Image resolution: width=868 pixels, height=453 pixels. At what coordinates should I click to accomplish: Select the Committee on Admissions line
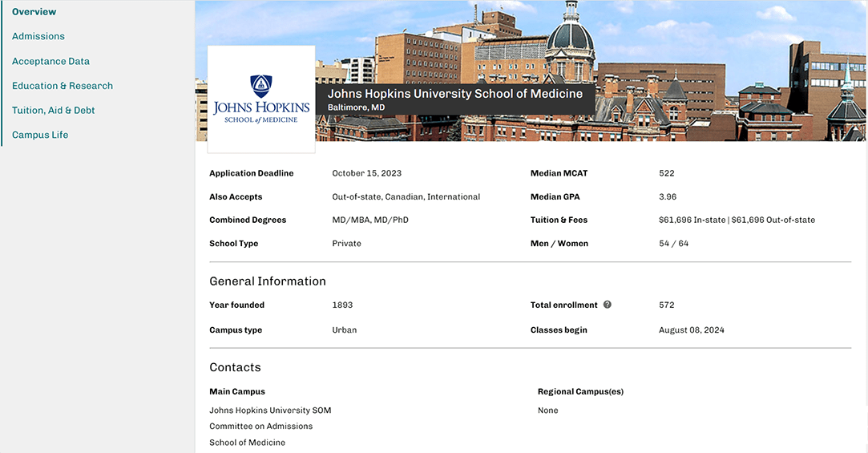[260, 427]
